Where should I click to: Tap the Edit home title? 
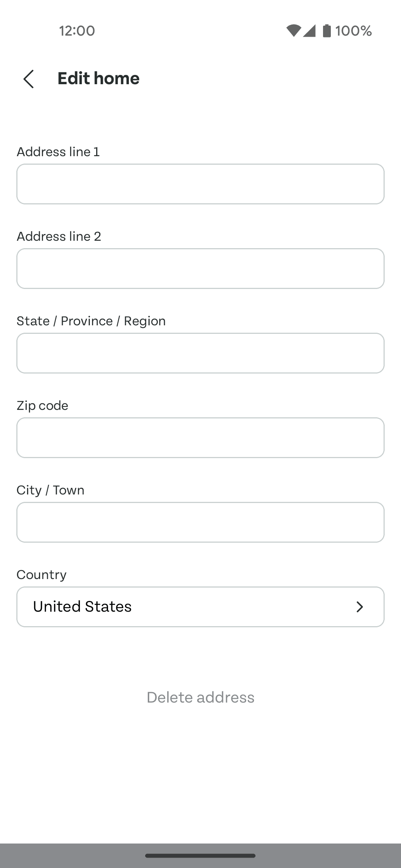[98, 78]
